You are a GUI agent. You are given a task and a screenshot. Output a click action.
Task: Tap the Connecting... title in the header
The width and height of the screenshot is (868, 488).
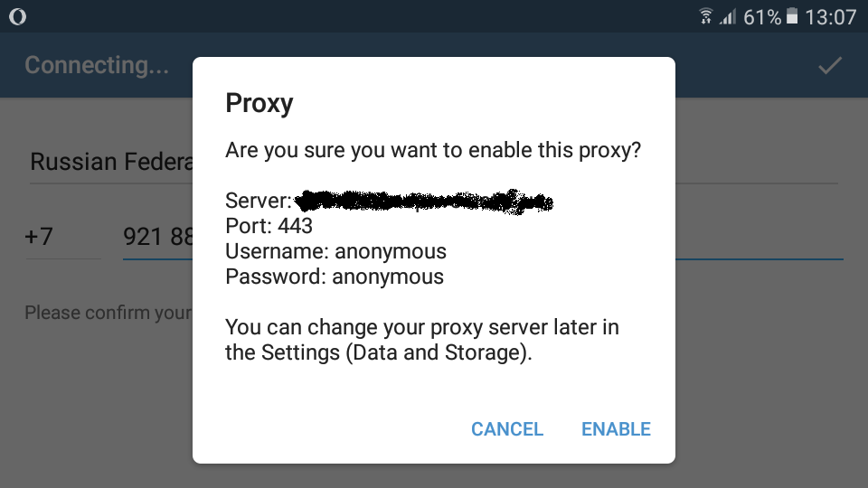(97, 65)
